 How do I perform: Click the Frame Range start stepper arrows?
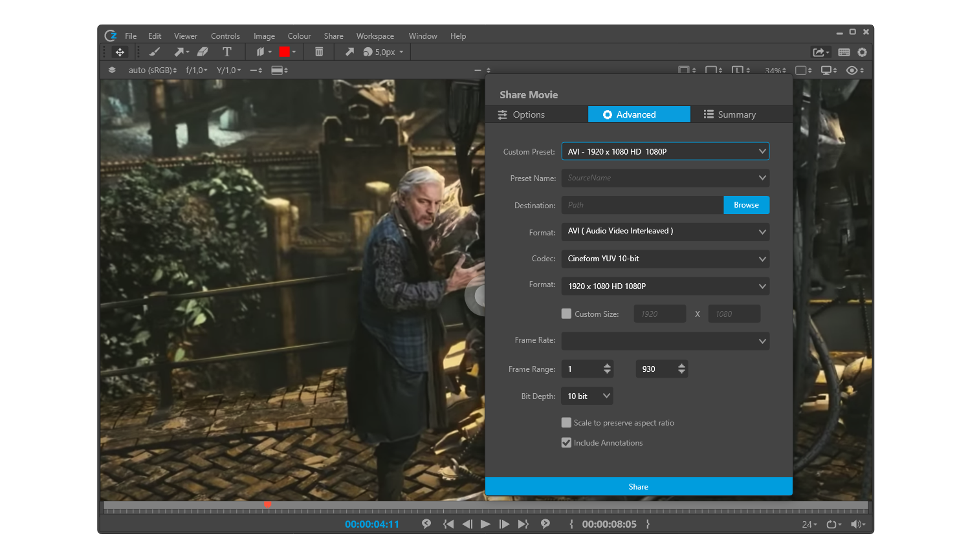click(607, 369)
